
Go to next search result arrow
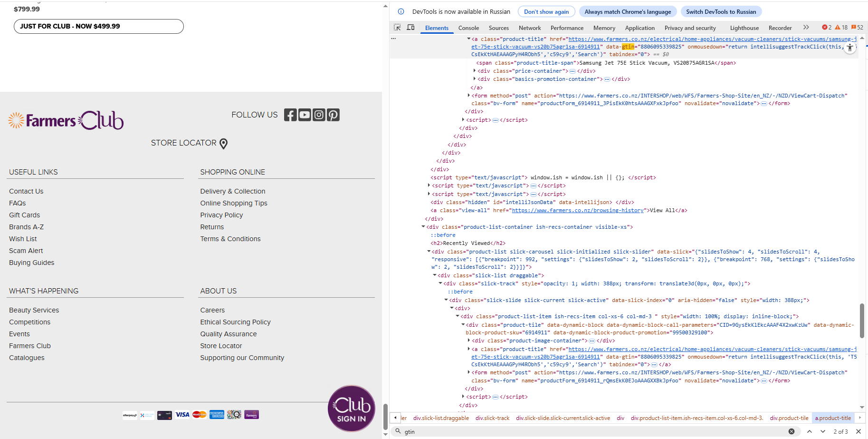pos(823,431)
